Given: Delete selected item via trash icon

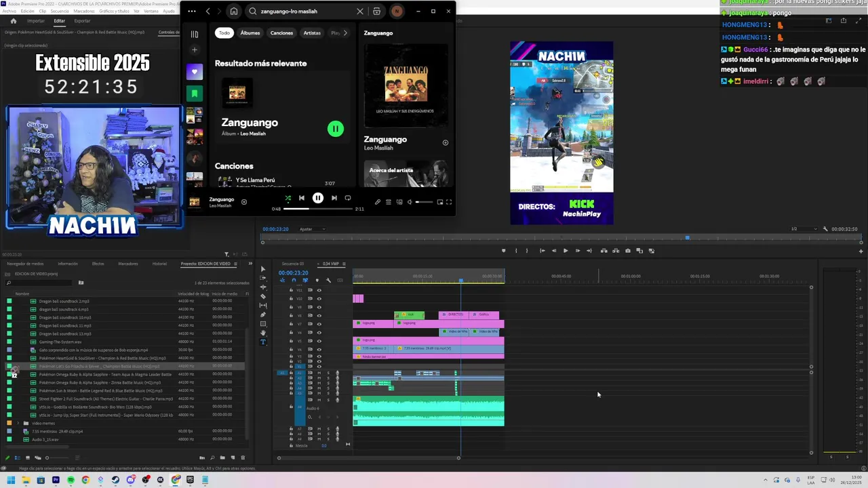Looking at the screenshot, I should (243, 458).
